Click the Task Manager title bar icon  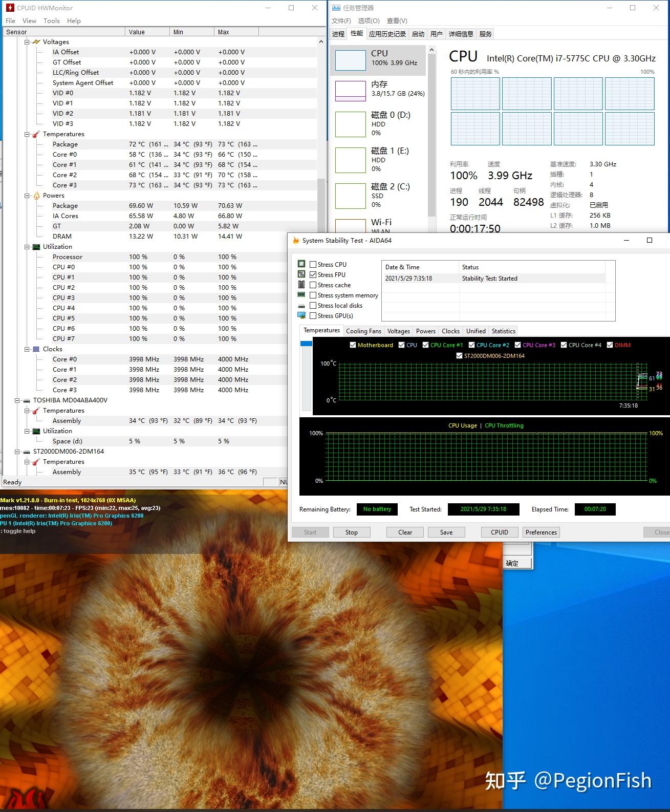[x=336, y=8]
